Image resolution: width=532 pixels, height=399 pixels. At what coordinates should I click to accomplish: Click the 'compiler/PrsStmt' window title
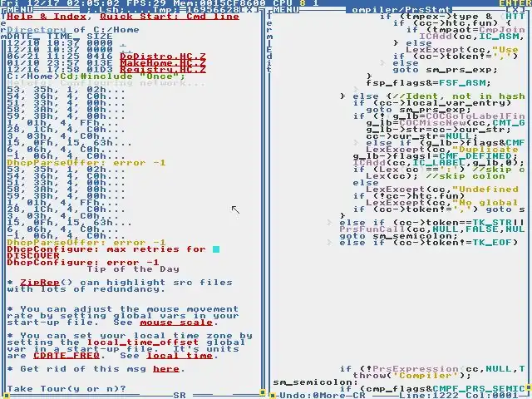[402, 9]
